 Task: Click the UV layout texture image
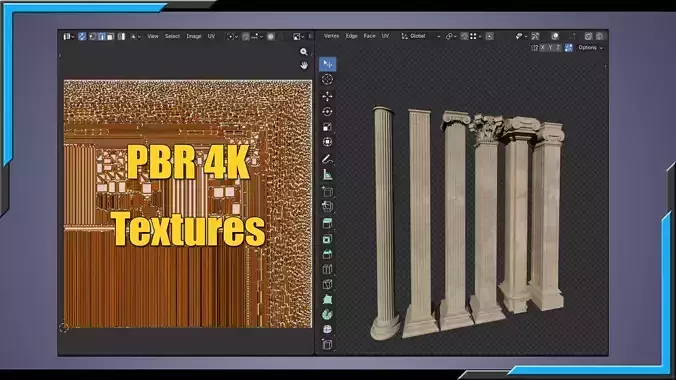point(188,204)
